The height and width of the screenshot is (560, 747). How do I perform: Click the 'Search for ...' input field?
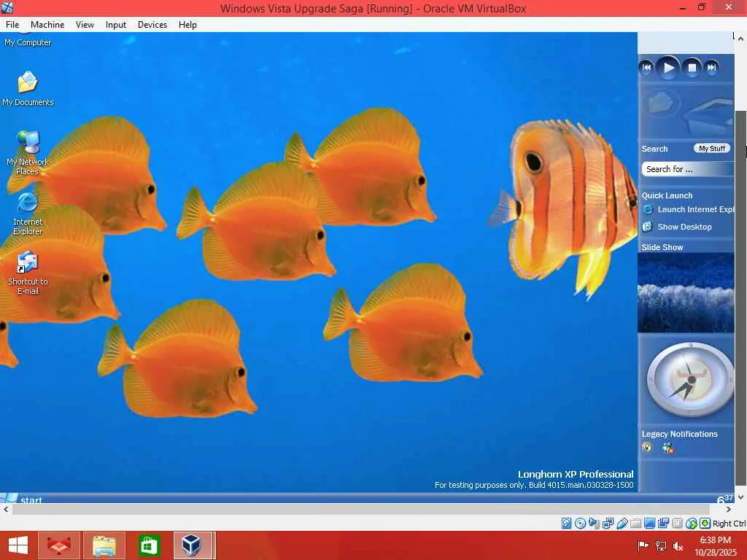pos(687,169)
